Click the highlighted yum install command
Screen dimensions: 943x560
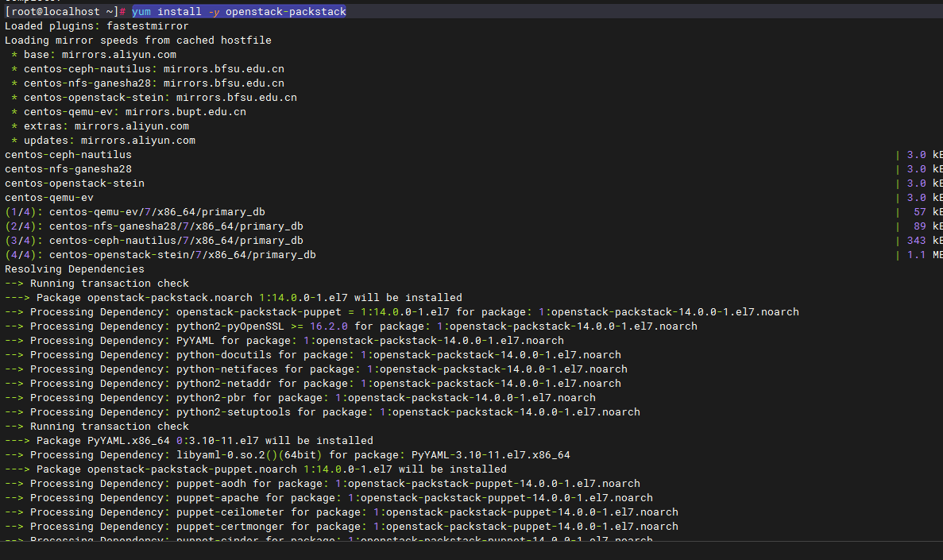[x=238, y=12]
